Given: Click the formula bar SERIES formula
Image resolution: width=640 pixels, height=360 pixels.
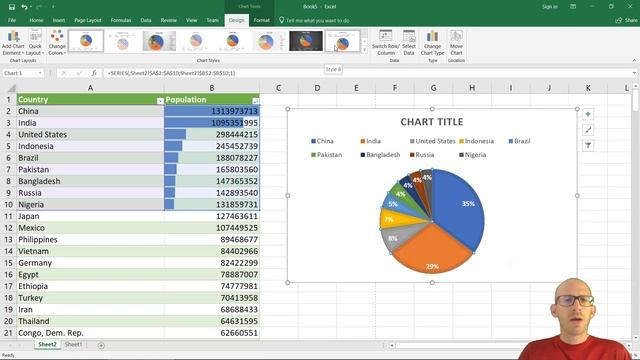Looking at the screenshot, I should 171,73.
